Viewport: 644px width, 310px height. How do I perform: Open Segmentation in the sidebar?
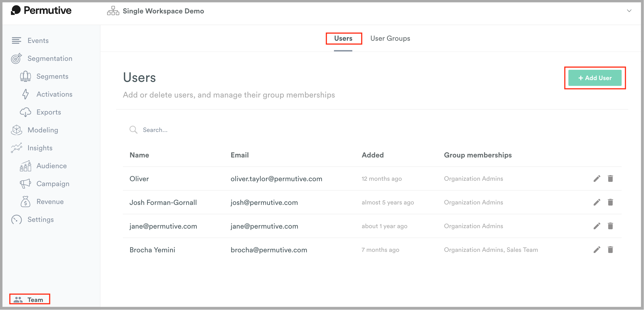point(50,59)
